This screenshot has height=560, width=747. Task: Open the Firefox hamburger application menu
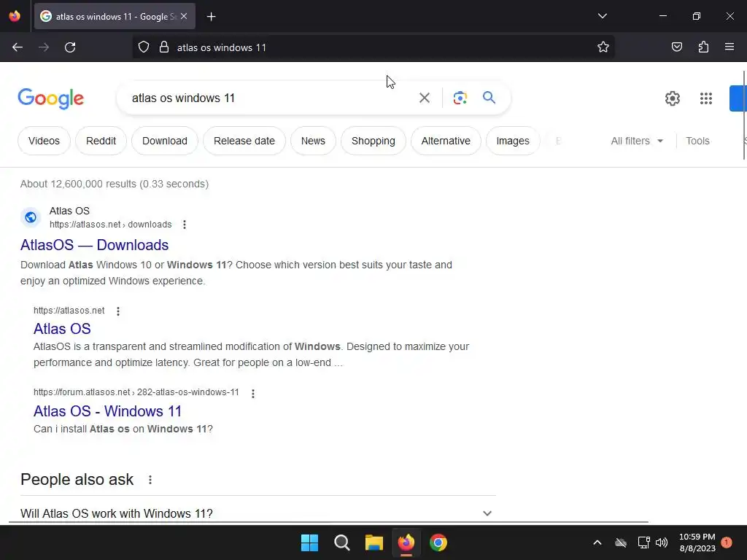(729, 47)
